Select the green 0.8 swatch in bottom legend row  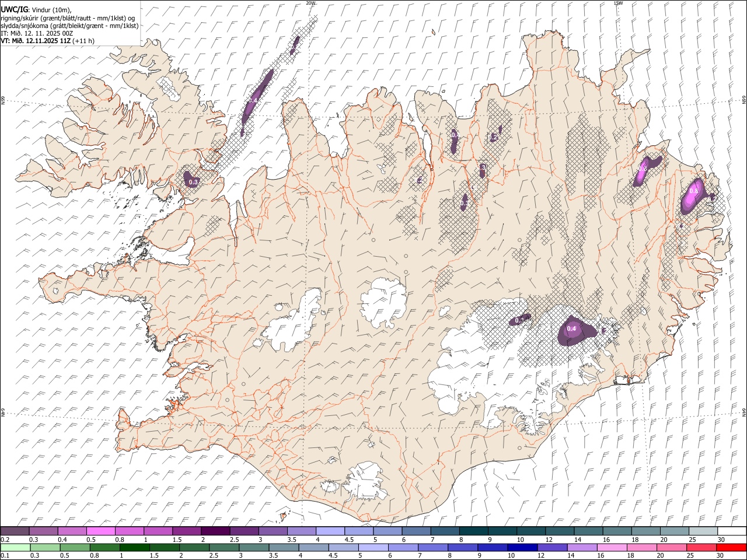coord(104,547)
